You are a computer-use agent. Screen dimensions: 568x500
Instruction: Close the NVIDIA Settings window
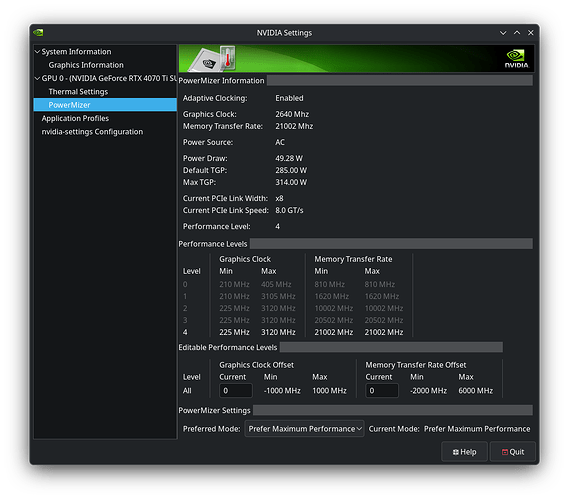point(531,33)
